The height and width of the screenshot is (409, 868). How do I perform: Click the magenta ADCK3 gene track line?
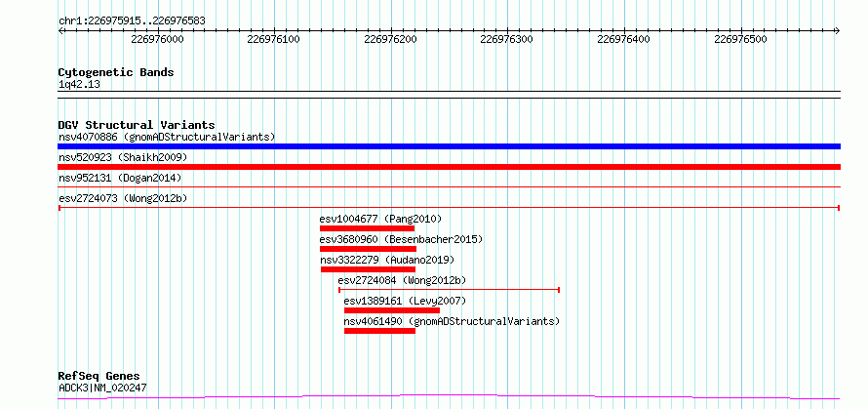tap(449, 396)
